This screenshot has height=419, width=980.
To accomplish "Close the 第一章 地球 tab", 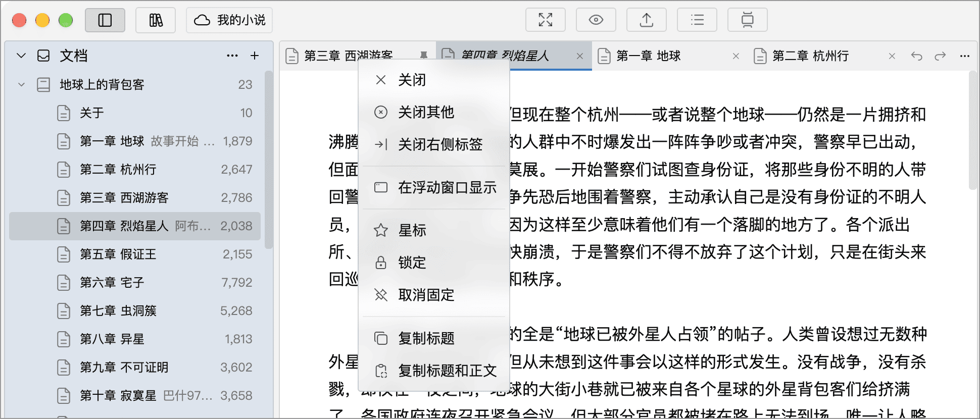I will click(x=736, y=56).
